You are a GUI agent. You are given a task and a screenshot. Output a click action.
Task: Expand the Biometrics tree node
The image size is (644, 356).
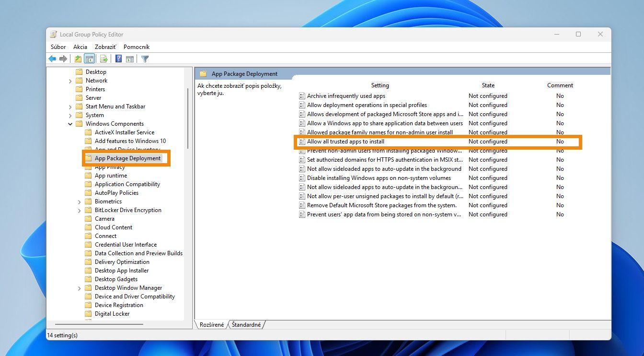(80, 202)
